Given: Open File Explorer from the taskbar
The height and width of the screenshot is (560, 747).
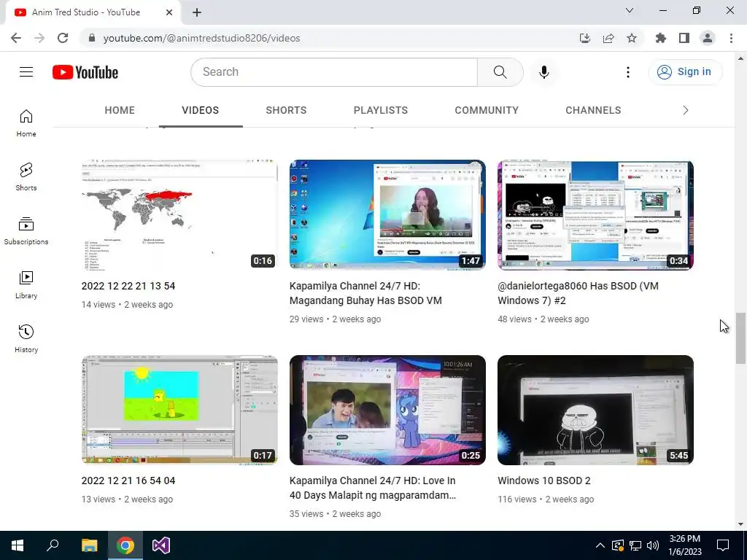Looking at the screenshot, I should [89, 545].
